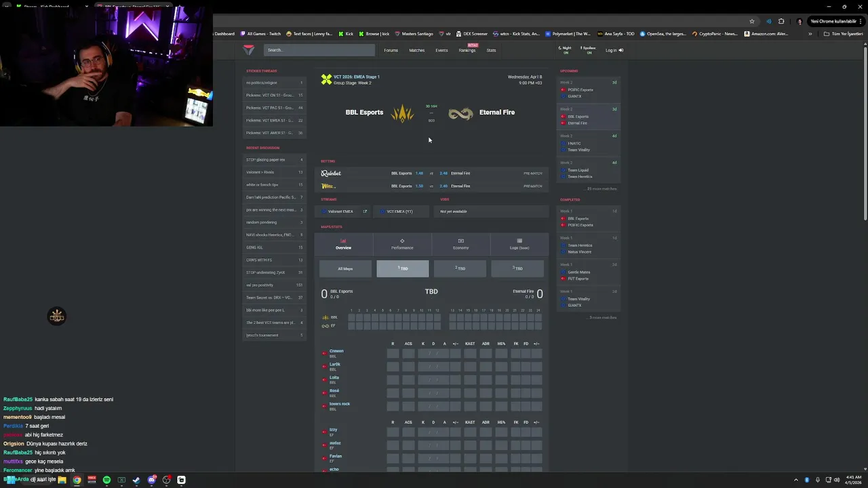
Task: Open Pickems: VCT EMEA S1 thread
Action: (x=275, y=121)
